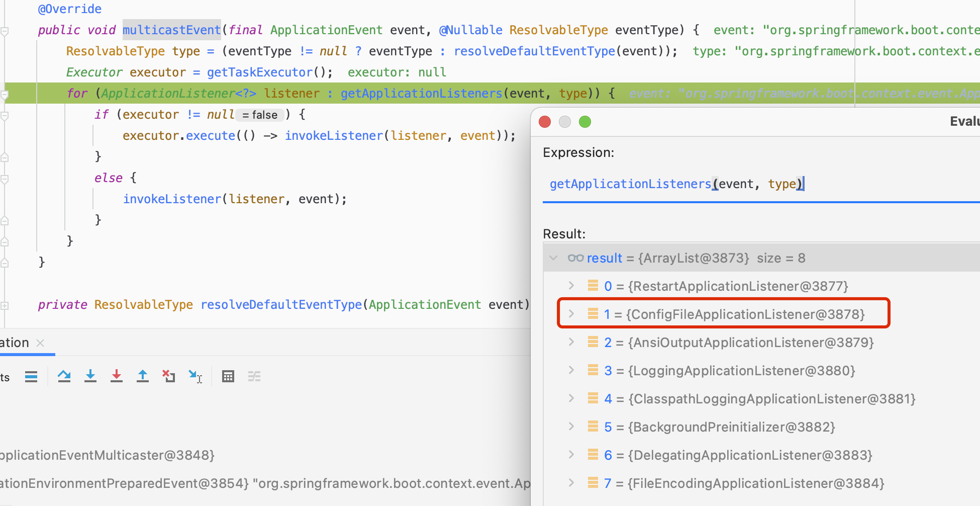The image size is (980, 506).
Task: Select row 2 AnsiOutputApplicationListener text
Action: tap(739, 343)
